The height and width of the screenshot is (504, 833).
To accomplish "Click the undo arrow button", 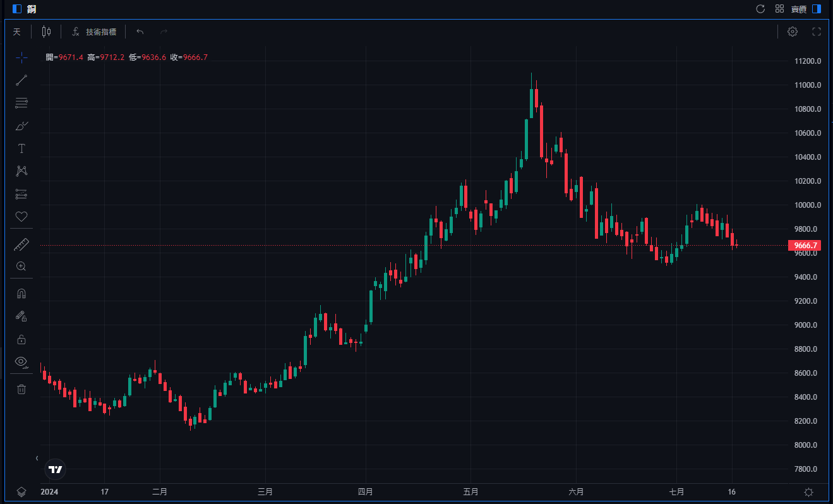I will coord(140,32).
